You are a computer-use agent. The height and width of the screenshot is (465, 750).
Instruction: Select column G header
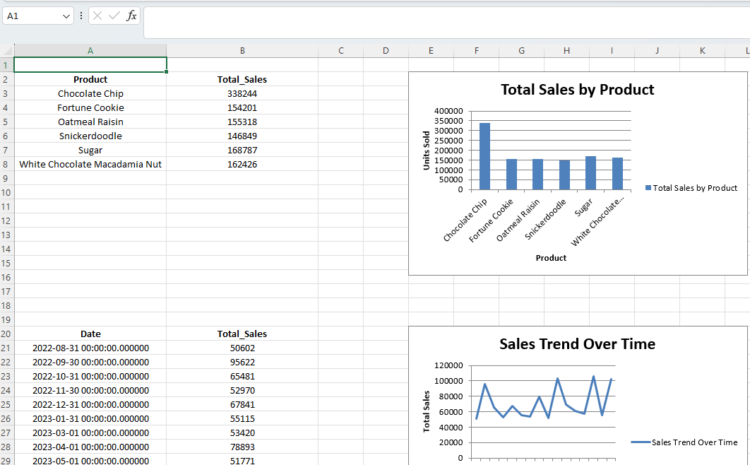click(521, 51)
